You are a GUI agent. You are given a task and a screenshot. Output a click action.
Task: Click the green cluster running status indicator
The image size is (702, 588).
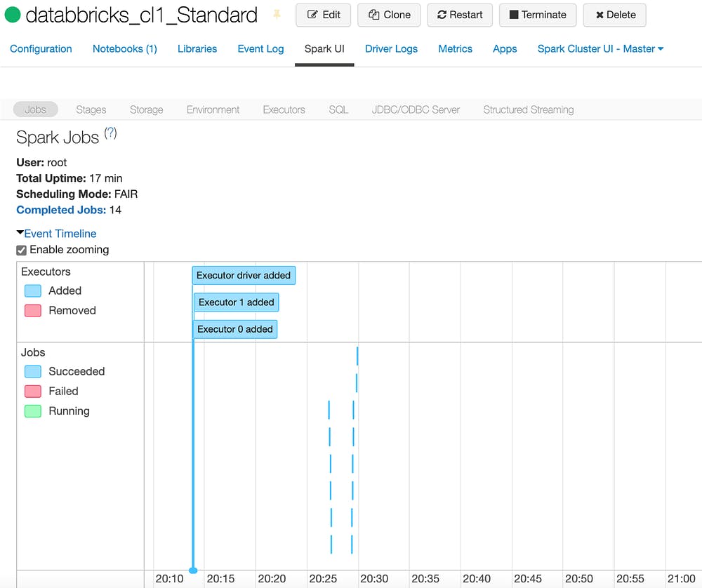pyautogui.click(x=13, y=15)
